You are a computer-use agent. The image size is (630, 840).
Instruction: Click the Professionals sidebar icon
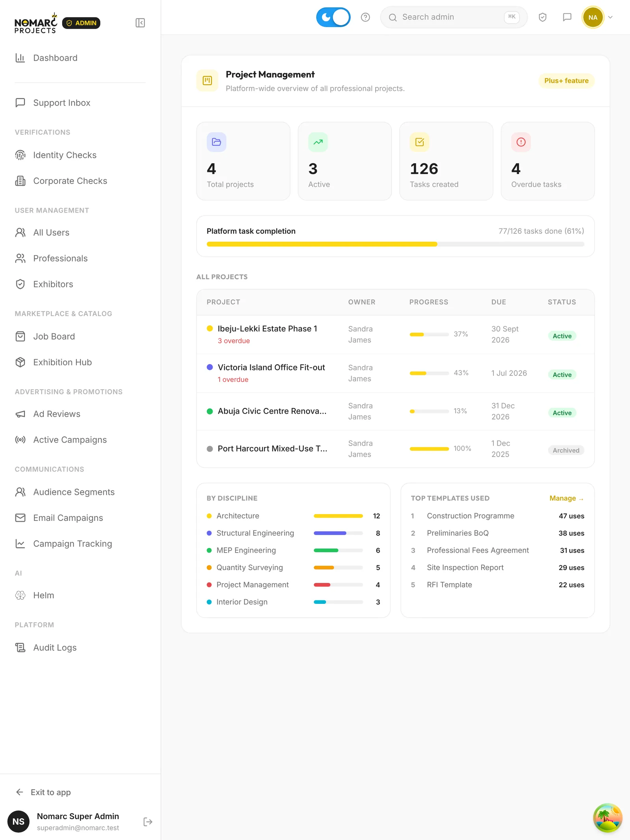(20, 259)
